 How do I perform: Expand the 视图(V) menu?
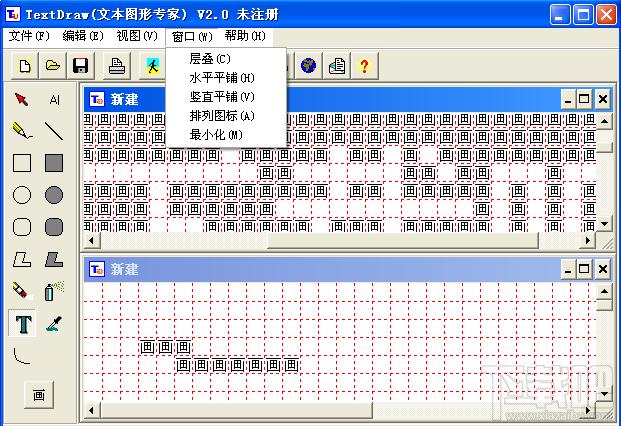click(137, 36)
